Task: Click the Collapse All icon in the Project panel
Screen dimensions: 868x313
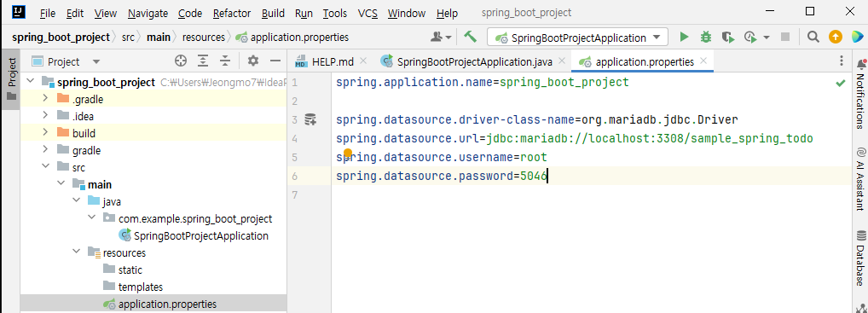Action: (225, 61)
